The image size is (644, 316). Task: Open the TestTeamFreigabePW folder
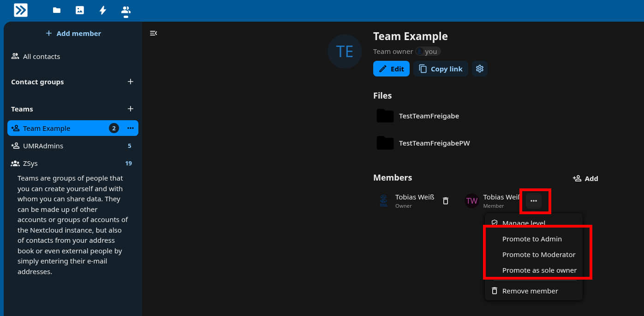tap(434, 143)
